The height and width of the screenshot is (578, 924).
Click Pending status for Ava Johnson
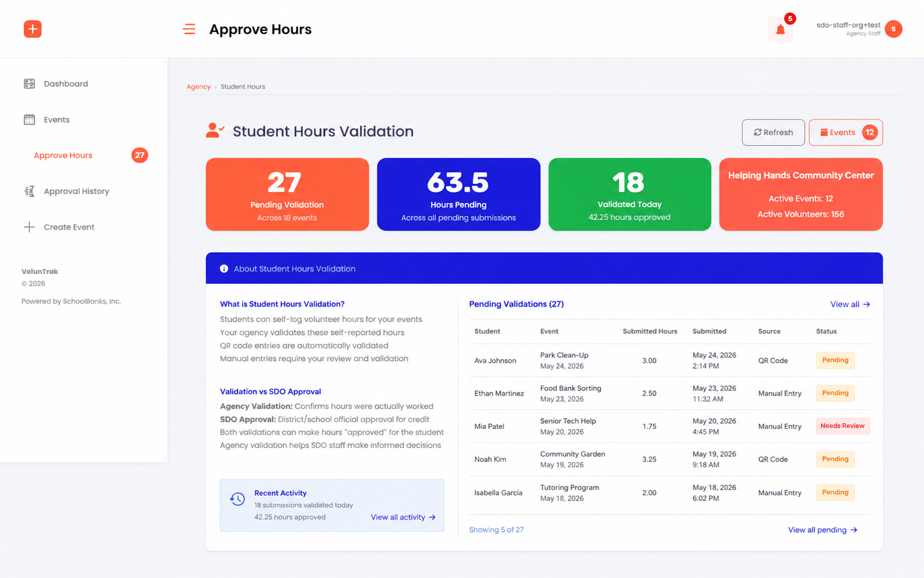[x=835, y=360]
